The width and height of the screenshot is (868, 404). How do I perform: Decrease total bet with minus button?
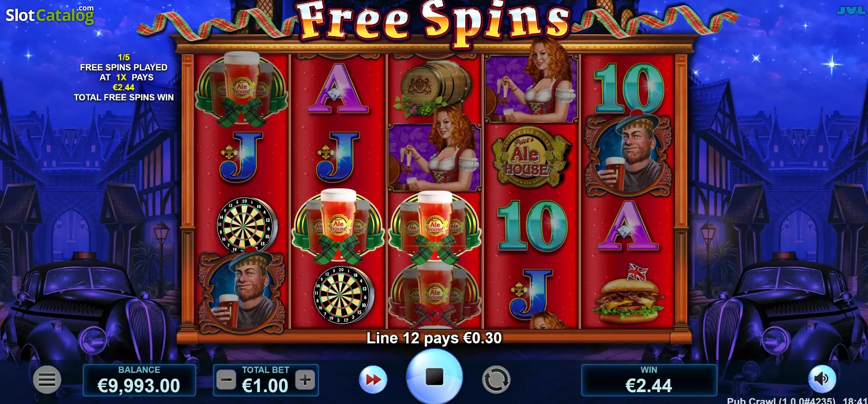[226, 380]
